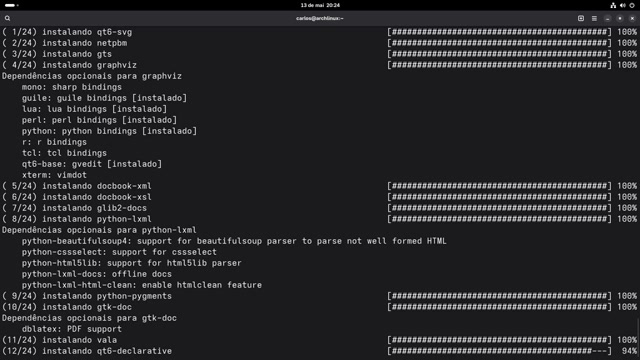
Task: Click "python-lxml-docs: offline docs"
Action: point(97,274)
